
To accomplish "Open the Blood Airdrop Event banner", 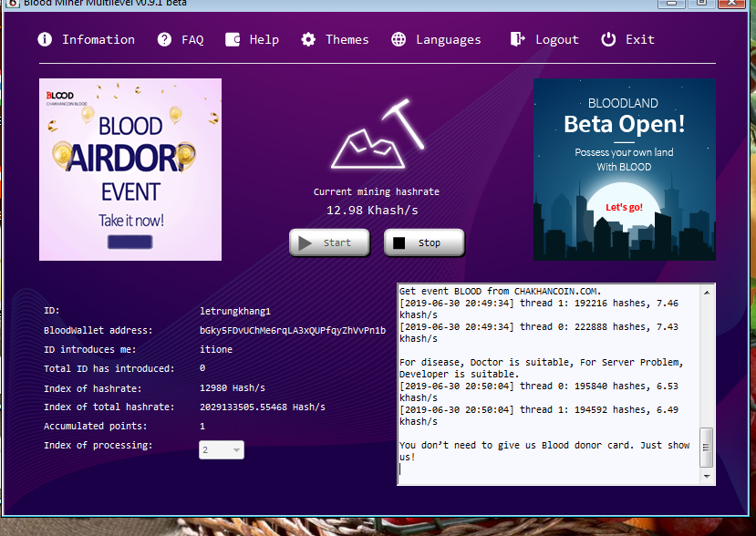I will point(130,170).
